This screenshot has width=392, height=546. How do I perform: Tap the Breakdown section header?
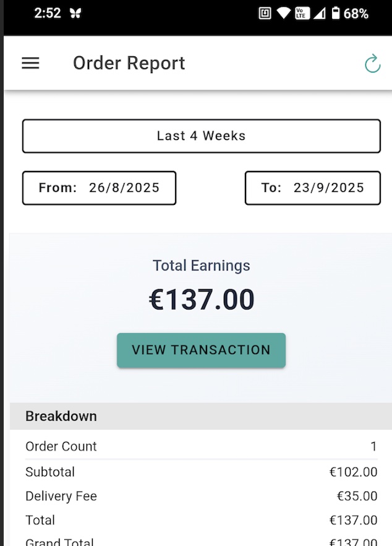click(61, 416)
